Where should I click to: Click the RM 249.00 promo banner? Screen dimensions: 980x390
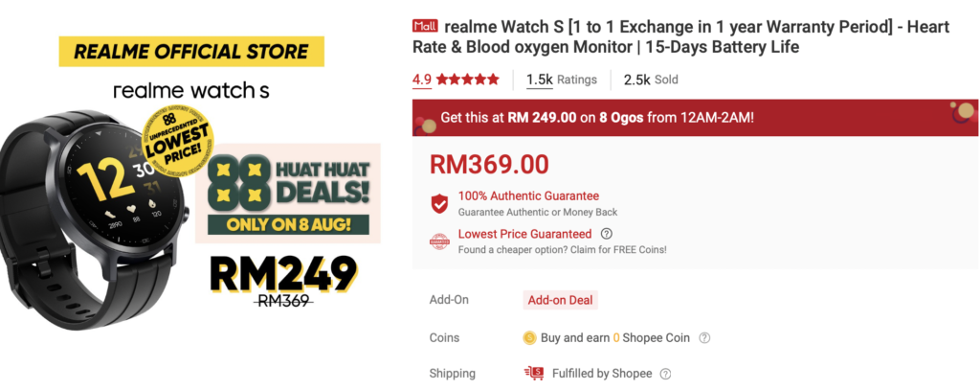point(695,118)
